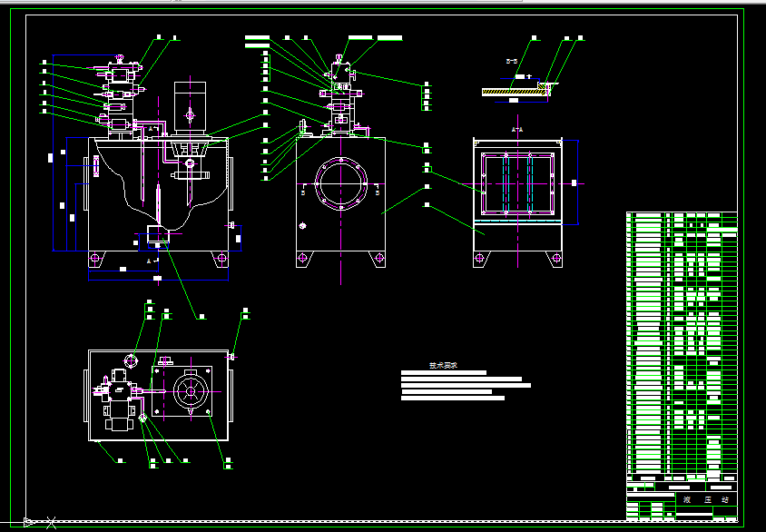Select the 液压站 title block text
766x532 pixels.
point(706,499)
